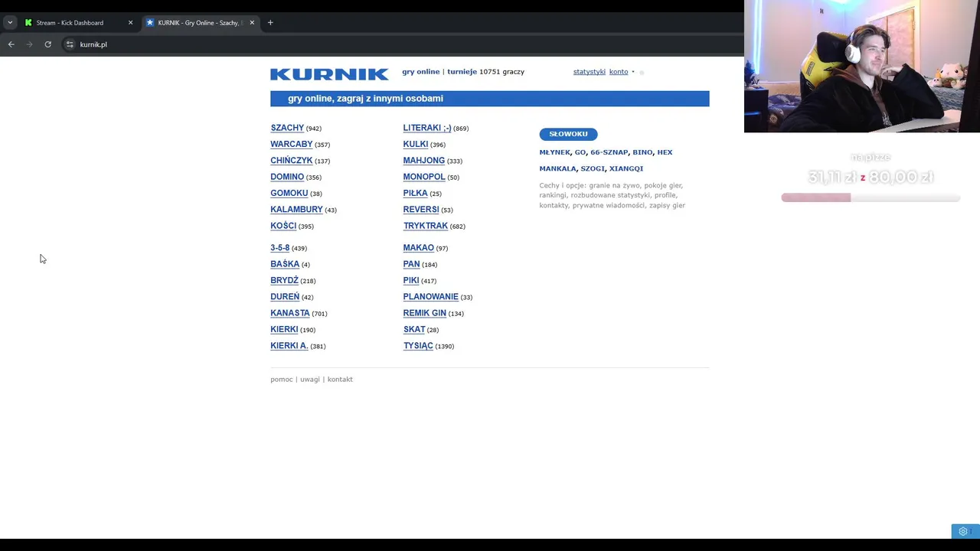Open the BRYDŻ game
Image resolution: width=980 pixels, height=551 pixels.
285,281
